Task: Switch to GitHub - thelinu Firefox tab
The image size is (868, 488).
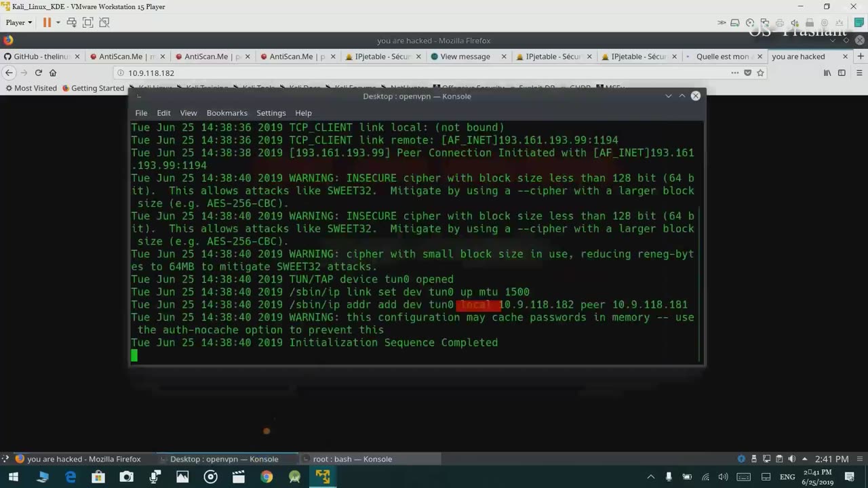Action: click(41, 56)
